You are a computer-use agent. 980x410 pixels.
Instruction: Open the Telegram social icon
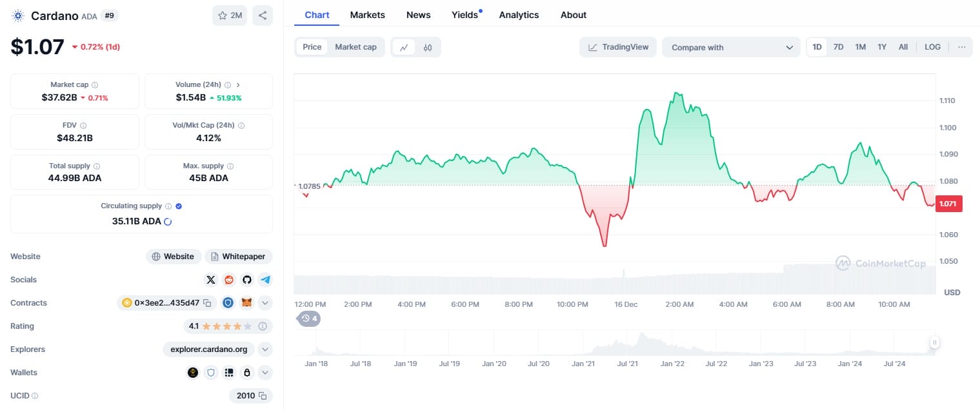click(265, 280)
